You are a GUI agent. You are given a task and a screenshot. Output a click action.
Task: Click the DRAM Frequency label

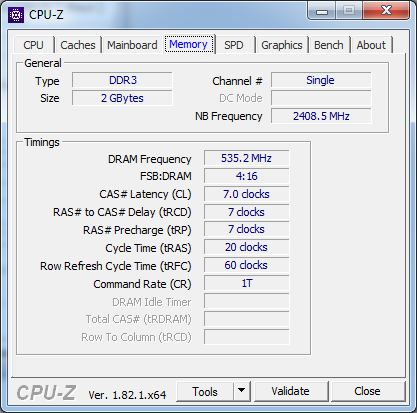pyautogui.click(x=150, y=159)
